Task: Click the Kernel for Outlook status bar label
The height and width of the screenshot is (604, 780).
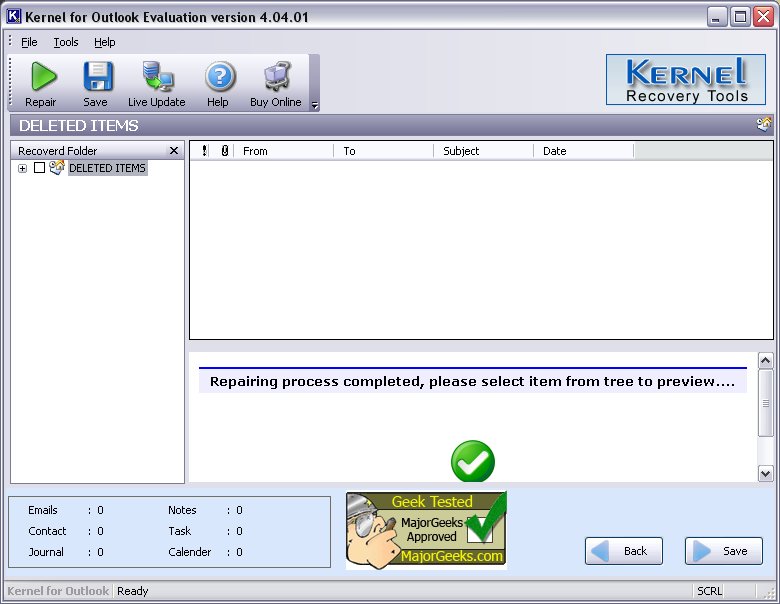Action: pyautogui.click(x=58, y=591)
